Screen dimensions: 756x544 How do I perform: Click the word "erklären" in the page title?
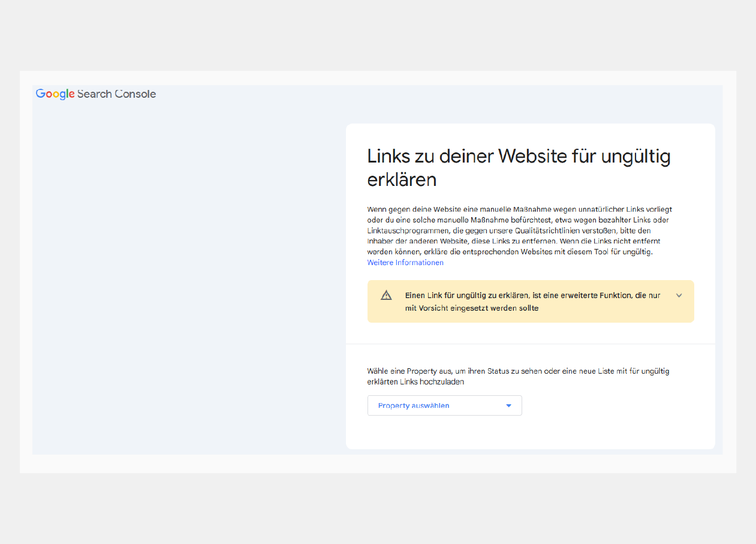point(402,179)
